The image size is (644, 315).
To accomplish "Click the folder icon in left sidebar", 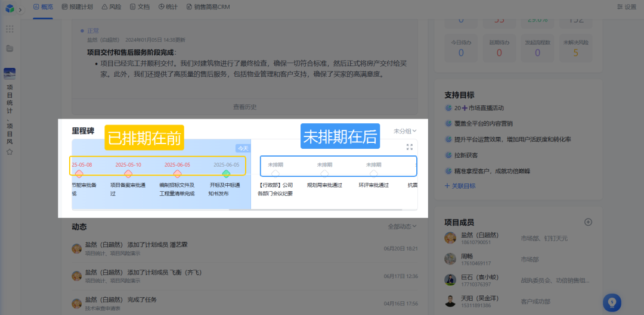I will pyautogui.click(x=10, y=48).
